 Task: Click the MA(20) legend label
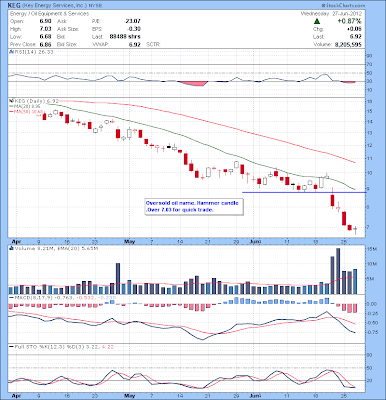click(25, 106)
